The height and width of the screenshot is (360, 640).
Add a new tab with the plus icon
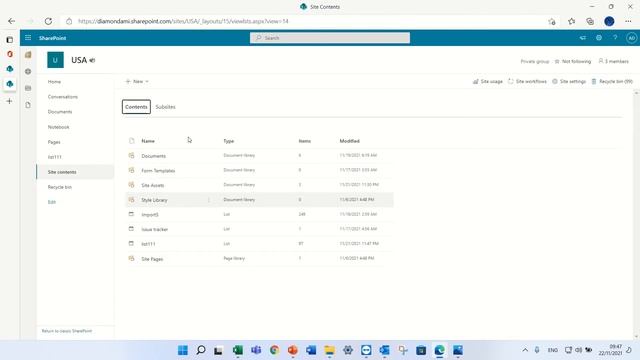coord(9,101)
